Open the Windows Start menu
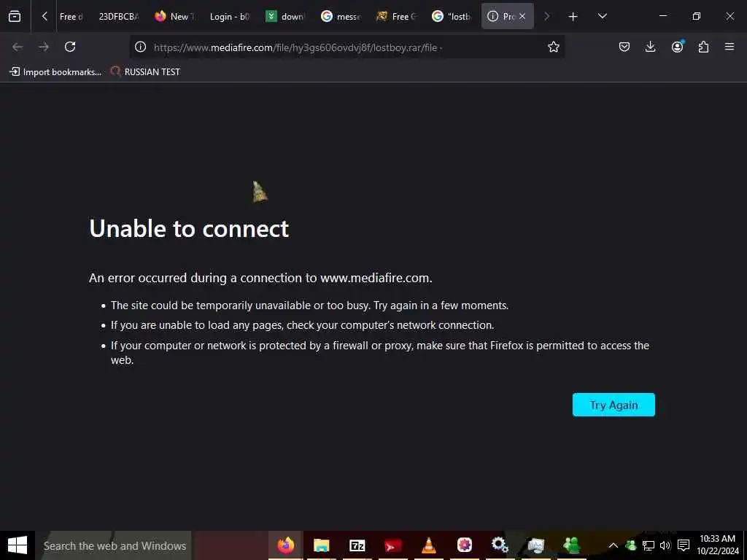Screen dimensions: 747x560 (18, 545)
